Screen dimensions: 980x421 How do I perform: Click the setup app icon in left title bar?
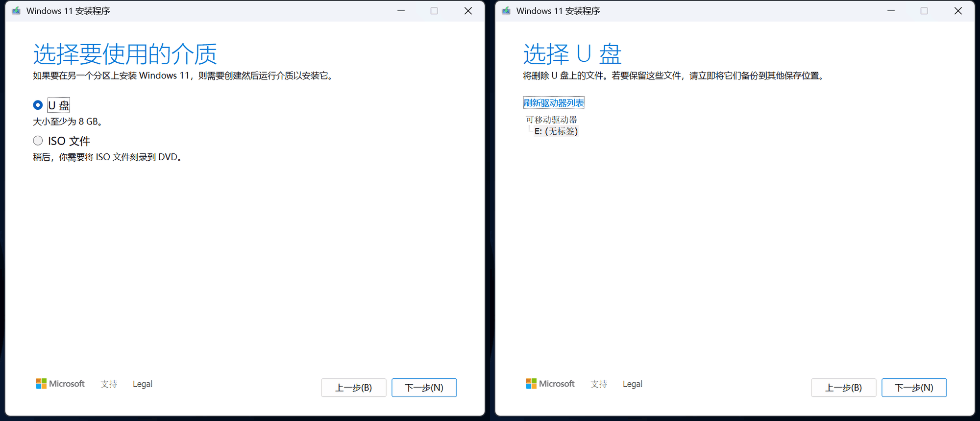[x=16, y=11]
